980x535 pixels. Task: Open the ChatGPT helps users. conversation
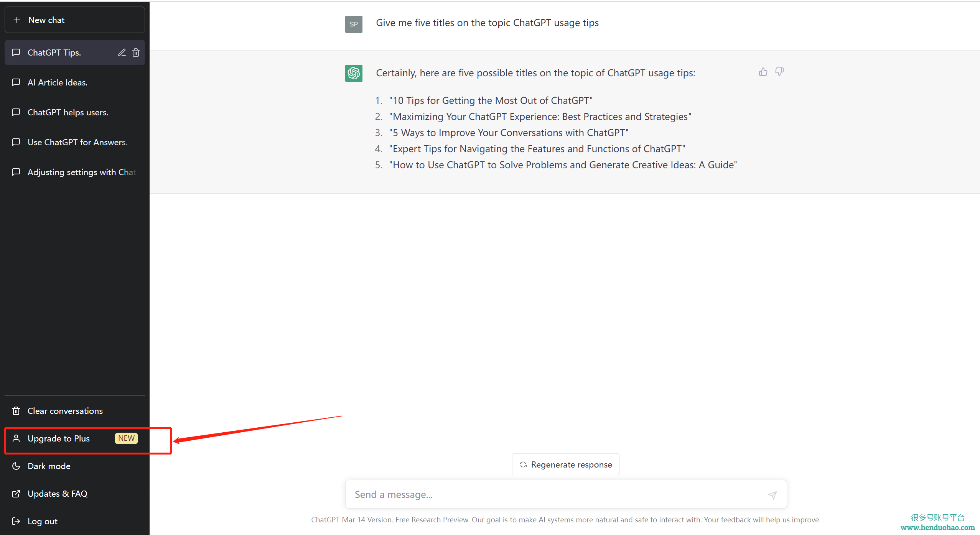[74, 112]
